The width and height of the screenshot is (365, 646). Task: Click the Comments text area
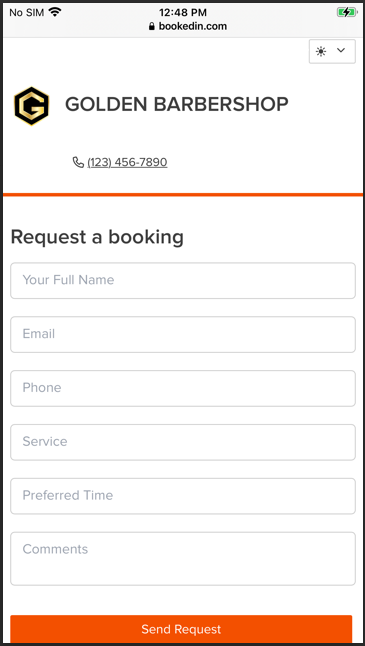182,559
